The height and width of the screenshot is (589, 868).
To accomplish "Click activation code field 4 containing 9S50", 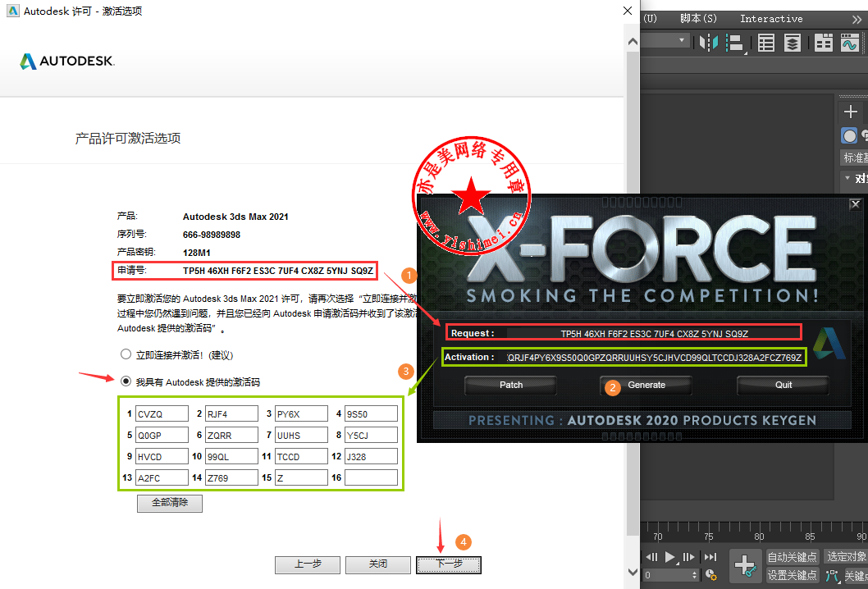I will pyautogui.click(x=371, y=414).
